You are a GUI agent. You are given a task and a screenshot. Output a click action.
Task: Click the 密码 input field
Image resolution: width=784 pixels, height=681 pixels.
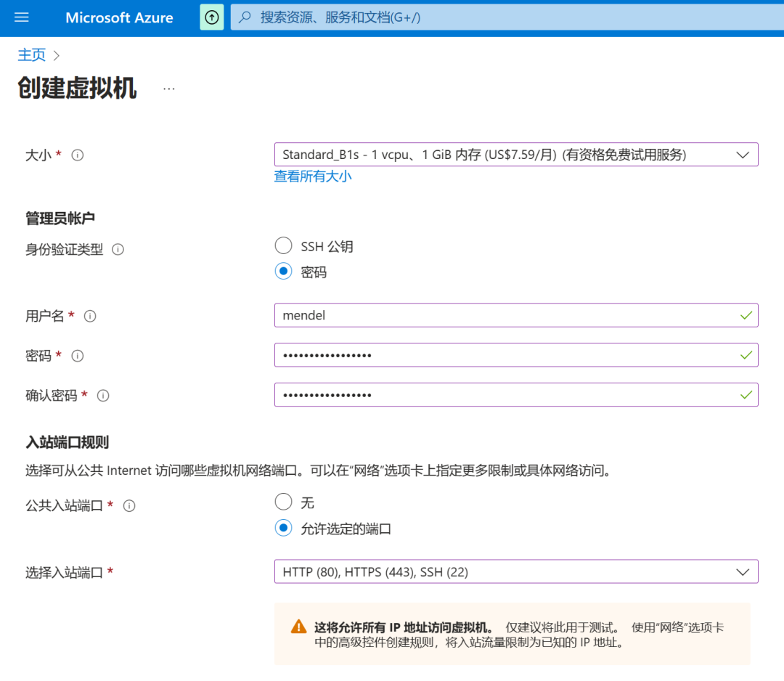(x=516, y=355)
